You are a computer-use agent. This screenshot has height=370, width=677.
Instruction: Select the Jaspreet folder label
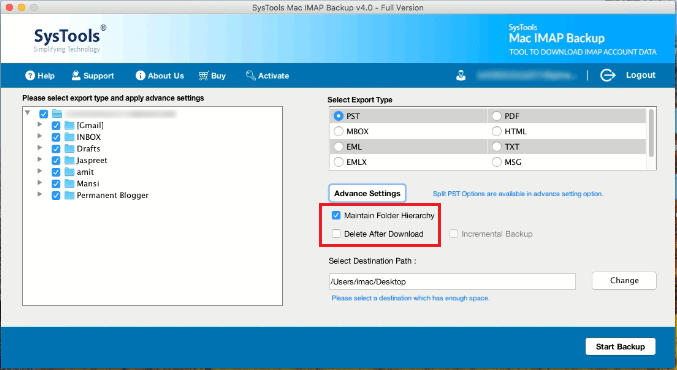[92, 161]
